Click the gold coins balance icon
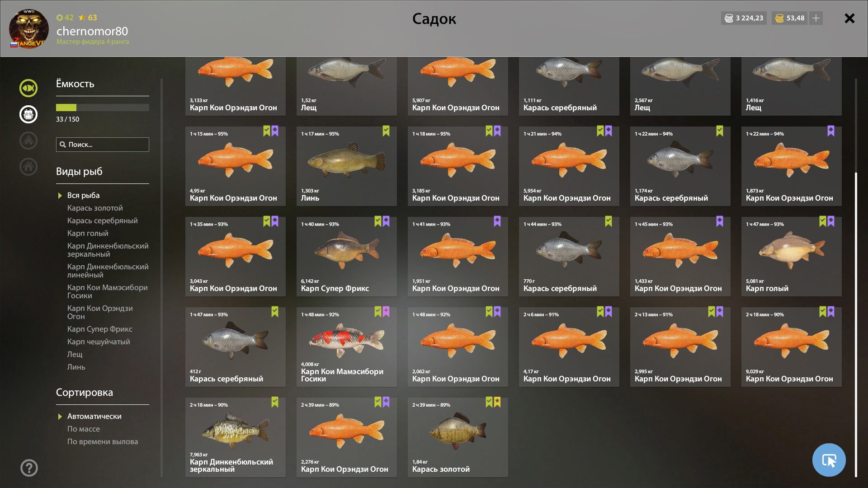The height and width of the screenshot is (488, 868). 779,18
